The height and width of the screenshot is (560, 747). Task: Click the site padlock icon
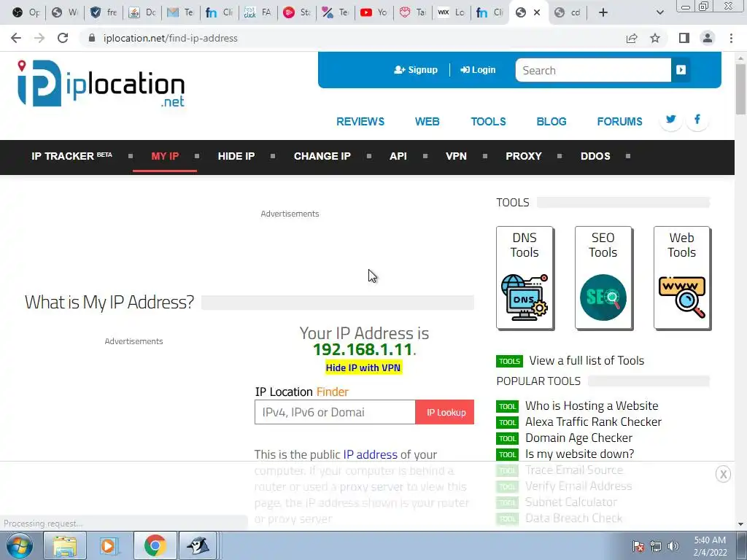pos(92,38)
